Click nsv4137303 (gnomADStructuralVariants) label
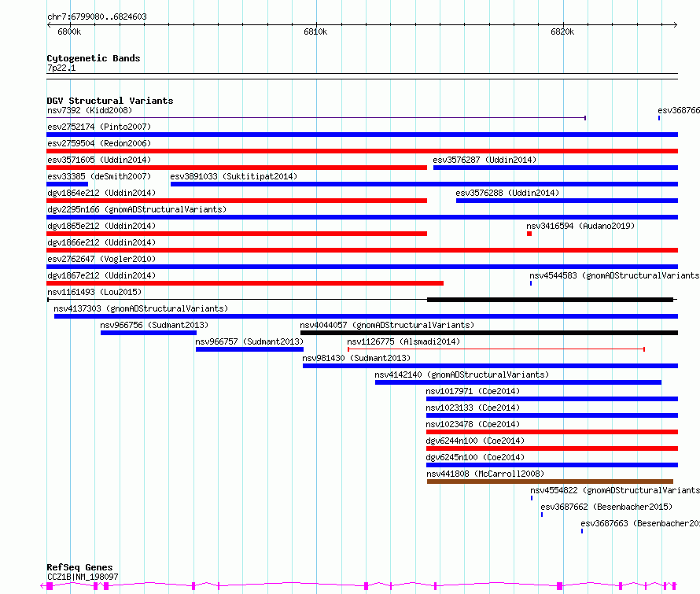The image size is (700, 594). click(141, 308)
